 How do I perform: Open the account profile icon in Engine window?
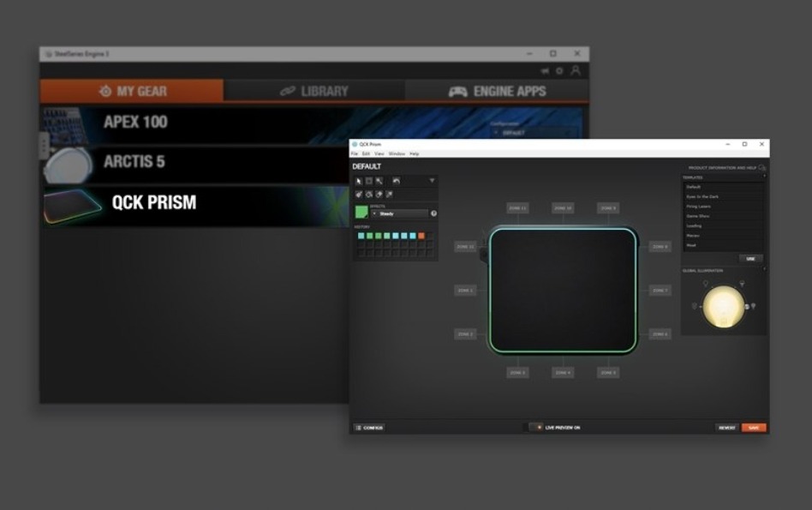pyautogui.click(x=576, y=70)
